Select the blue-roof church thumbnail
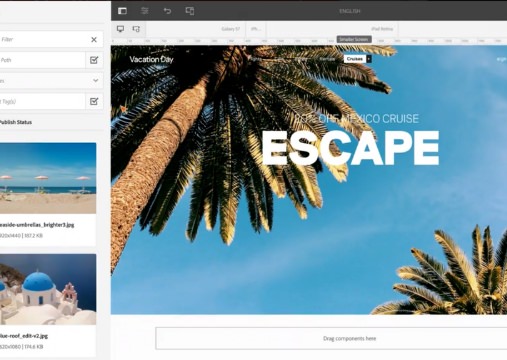The image size is (507, 360). click(x=48, y=289)
